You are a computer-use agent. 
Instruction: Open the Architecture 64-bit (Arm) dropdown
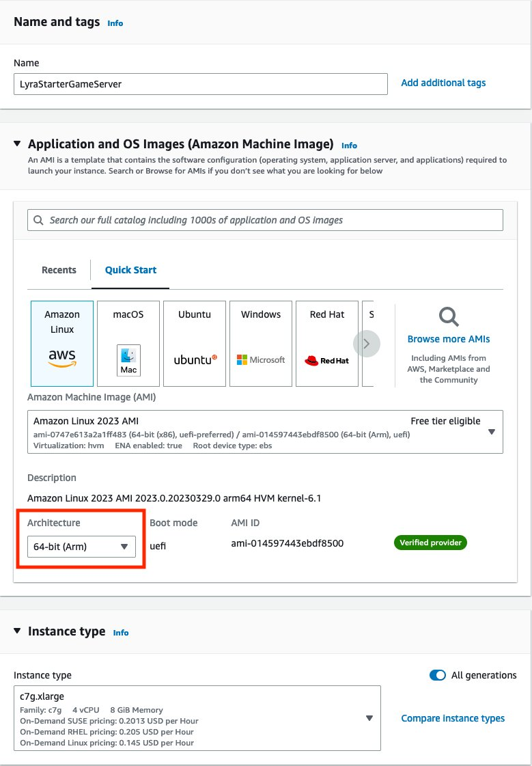(x=81, y=547)
